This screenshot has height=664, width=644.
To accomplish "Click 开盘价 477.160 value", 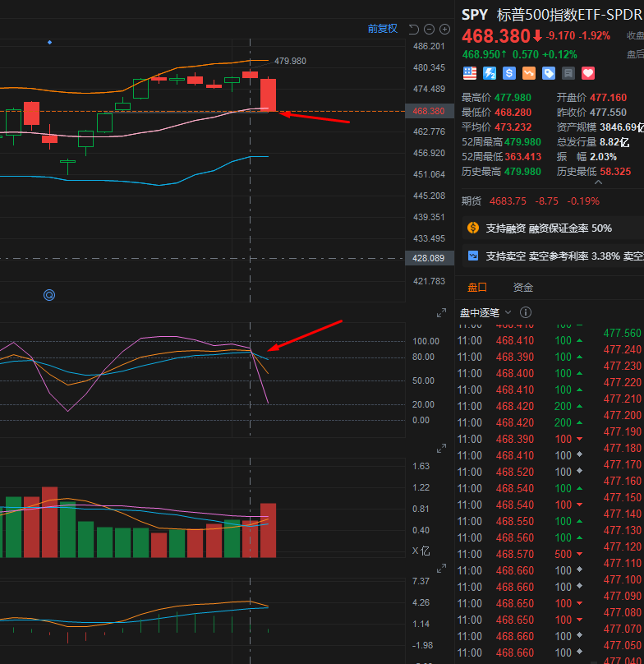I will [608, 98].
